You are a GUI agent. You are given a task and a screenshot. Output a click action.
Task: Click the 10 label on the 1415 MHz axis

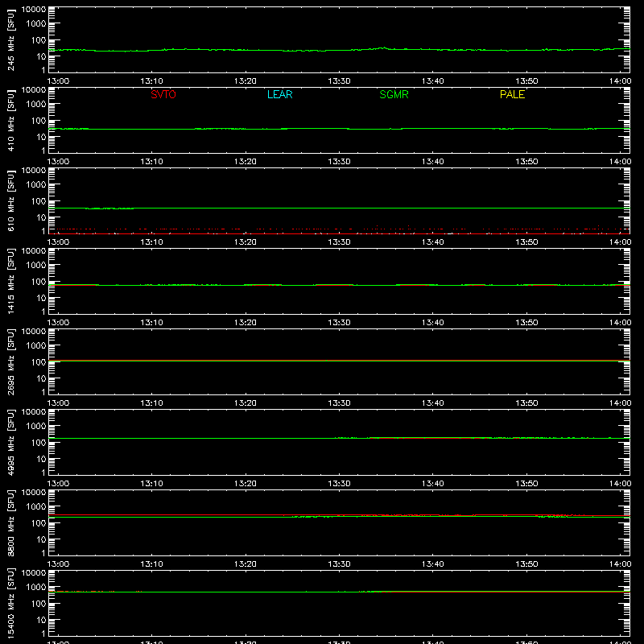pos(41,298)
